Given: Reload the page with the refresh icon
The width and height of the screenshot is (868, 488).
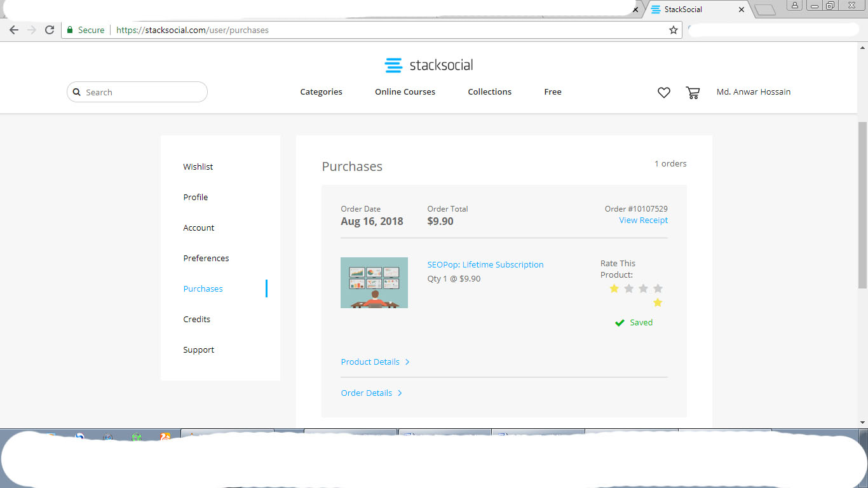Looking at the screenshot, I should click(49, 29).
